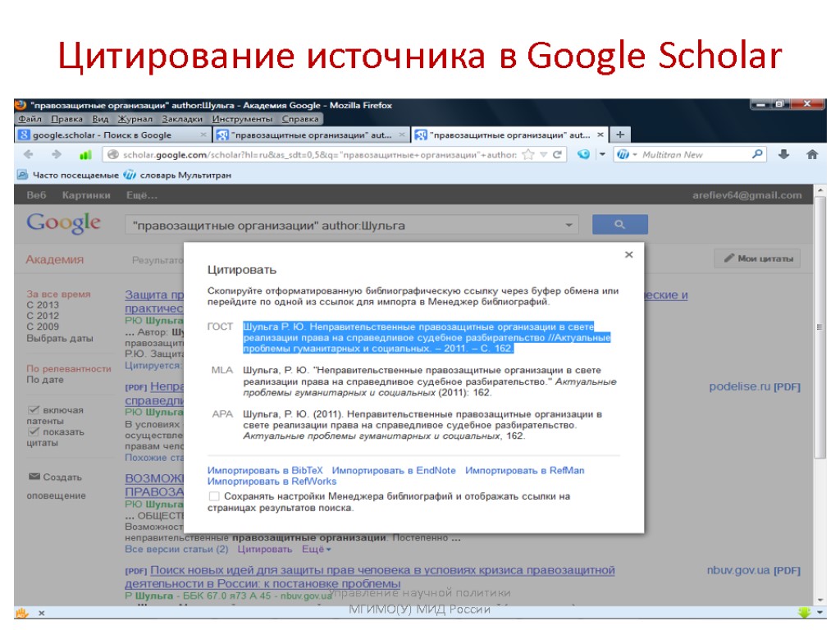Click the Мои цитаты button
This screenshot has height=630, width=840.
click(x=757, y=258)
